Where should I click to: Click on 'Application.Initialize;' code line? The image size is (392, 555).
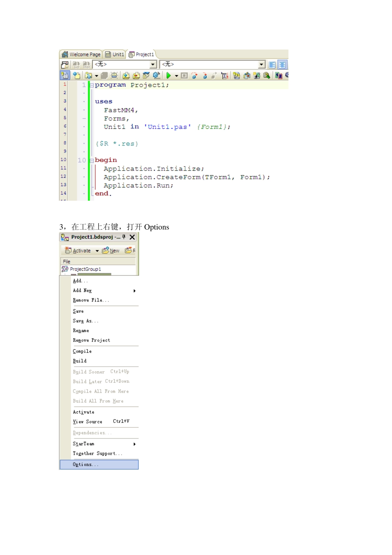coord(153,168)
